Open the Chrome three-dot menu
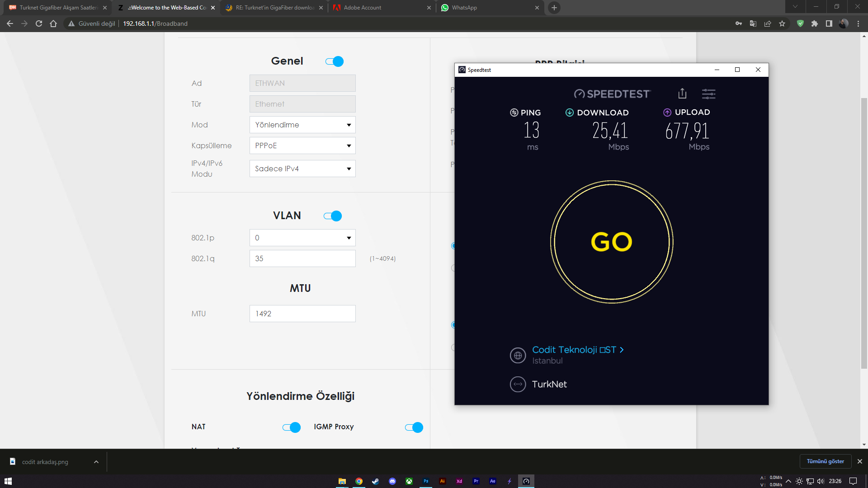This screenshot has width=868, height=488. point(858,23)
